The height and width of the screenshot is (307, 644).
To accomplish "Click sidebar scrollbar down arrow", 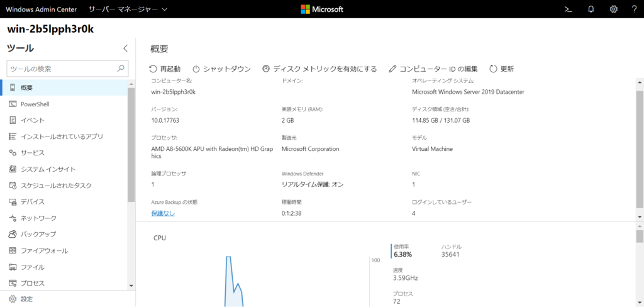I will [131, 286].
